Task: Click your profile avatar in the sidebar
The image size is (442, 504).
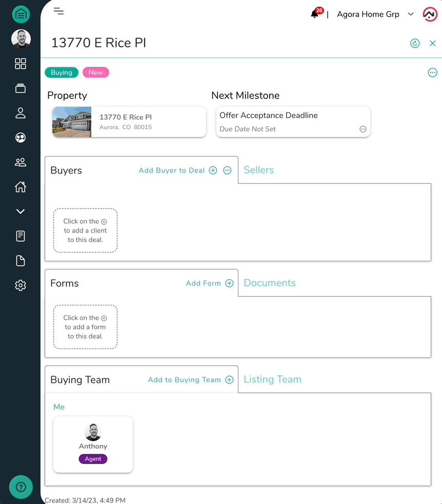Action: click(21, 39)
